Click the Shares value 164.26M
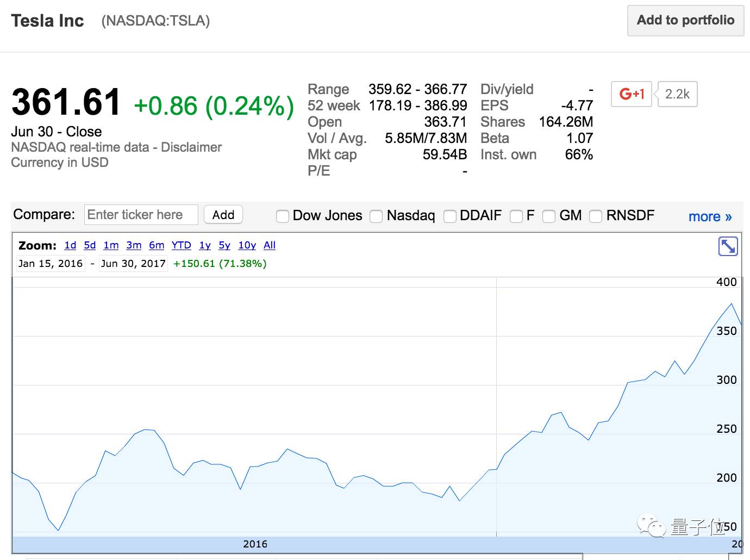Screen dimensions: 750x560 [x=566, y=122]
